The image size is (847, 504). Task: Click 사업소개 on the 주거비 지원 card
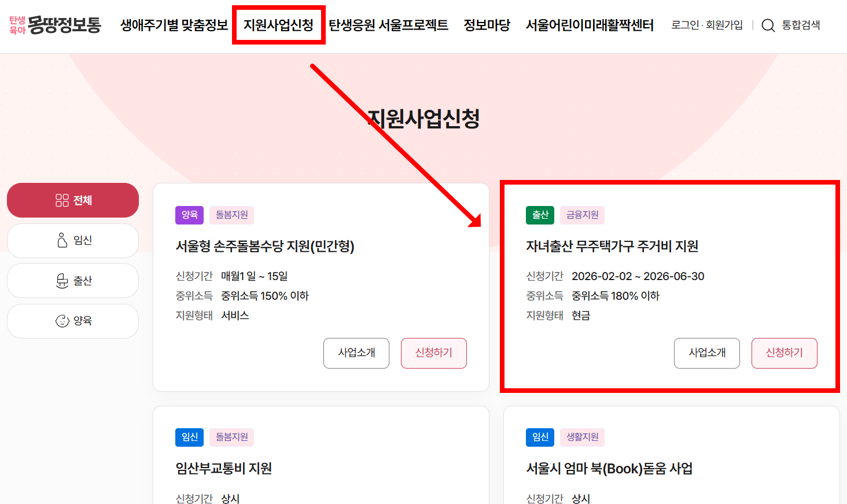pyautogui.click(x=707, y=353)
